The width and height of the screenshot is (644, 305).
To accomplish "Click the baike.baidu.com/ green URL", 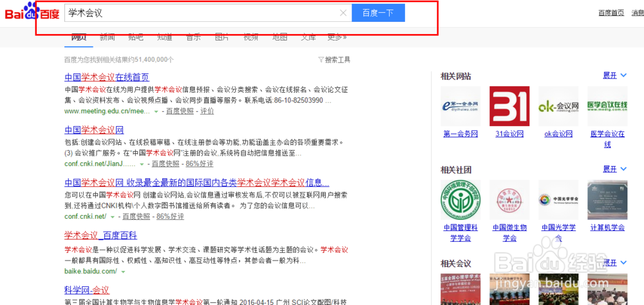I will (x=91, y=272).
